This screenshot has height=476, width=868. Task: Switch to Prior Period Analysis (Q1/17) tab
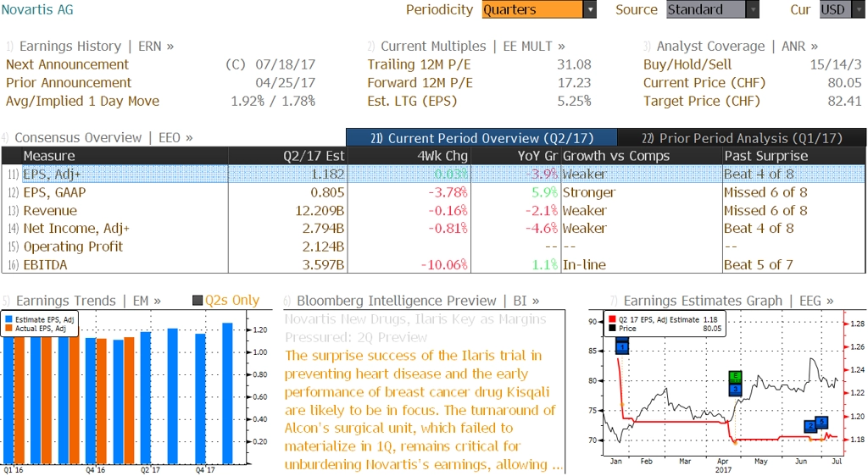click(742, 138)
